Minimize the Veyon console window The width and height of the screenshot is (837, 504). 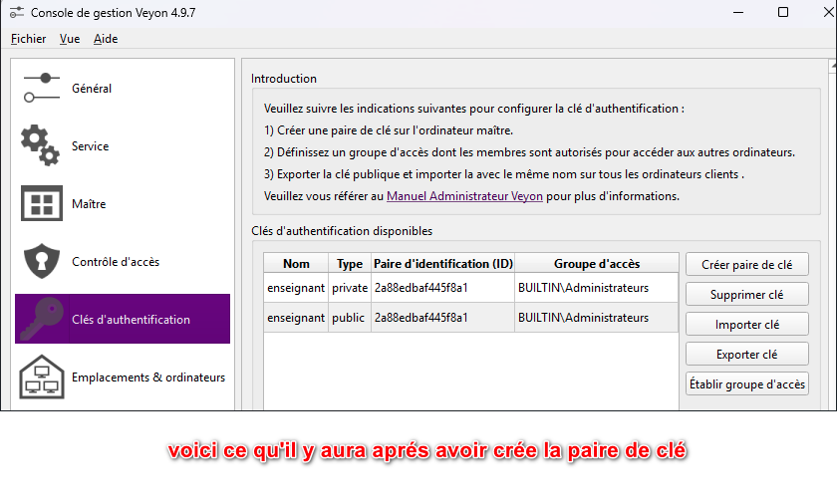tap(738, 12)
